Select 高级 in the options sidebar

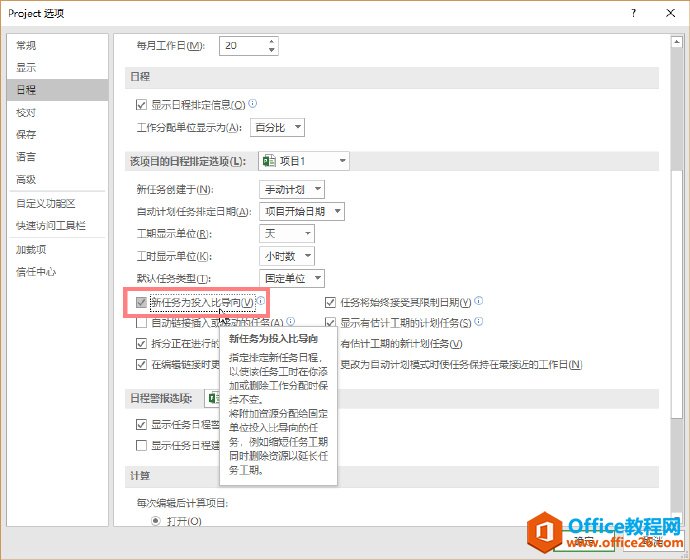[x=57, y=179]
